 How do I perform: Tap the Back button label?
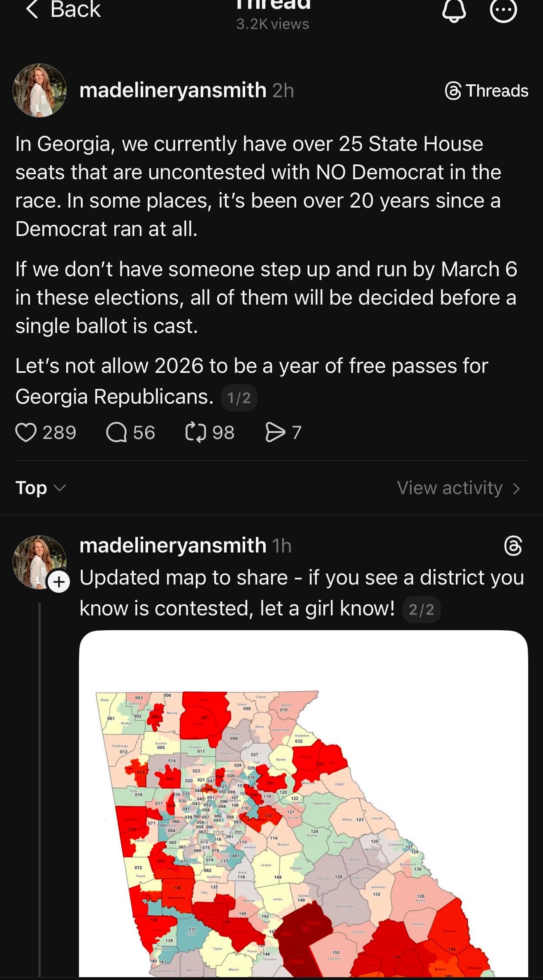point(75,9)
